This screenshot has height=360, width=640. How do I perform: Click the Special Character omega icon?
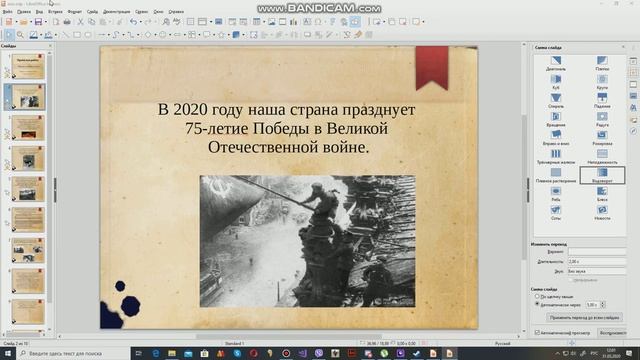pyautogui.click(x=318, y=22)
